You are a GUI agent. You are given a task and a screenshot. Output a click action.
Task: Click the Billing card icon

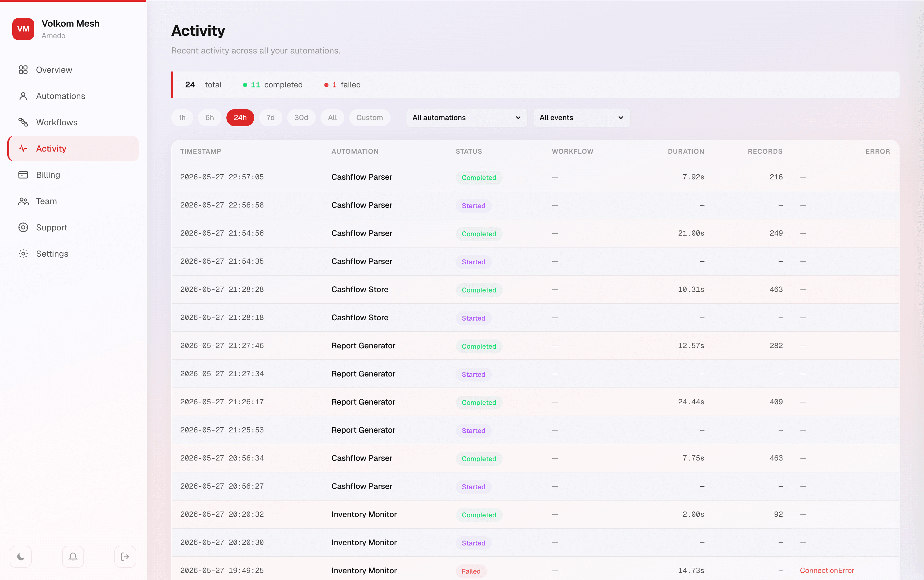pyautogui.click(x=23, y=174)
